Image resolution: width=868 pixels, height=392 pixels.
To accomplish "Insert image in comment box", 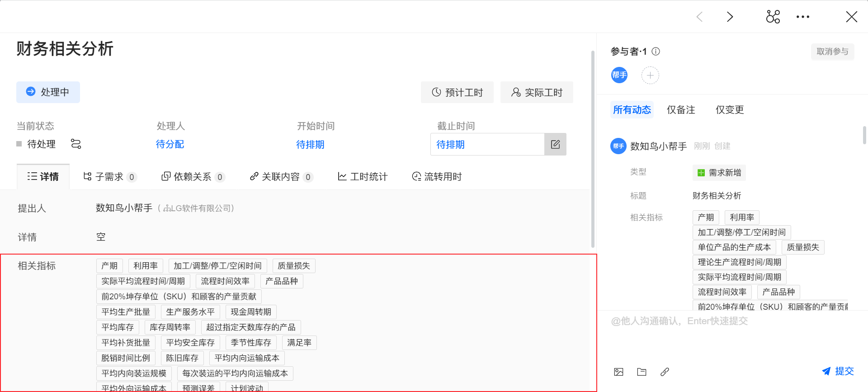I will click(619, 372).
